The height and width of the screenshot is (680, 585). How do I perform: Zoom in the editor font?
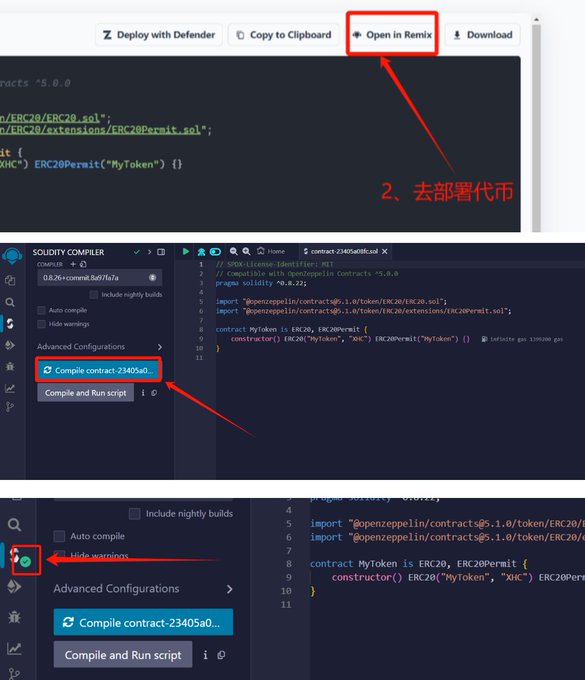pos(246,251)
